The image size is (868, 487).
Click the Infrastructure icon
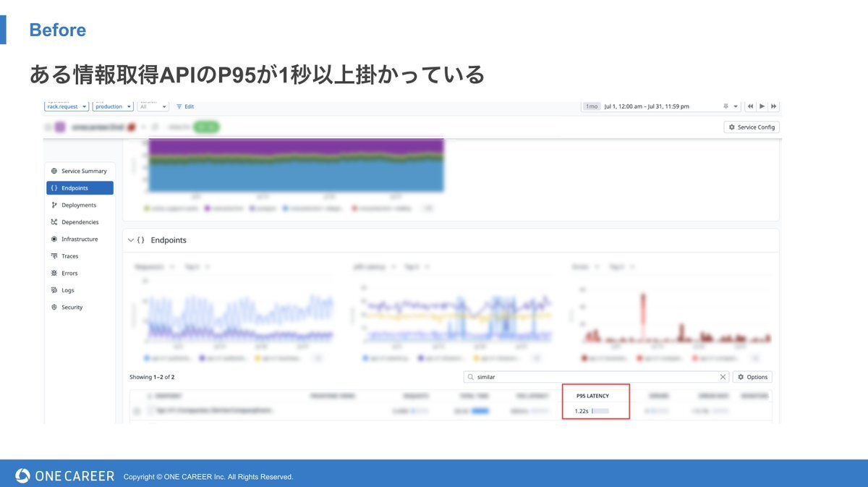54,239
